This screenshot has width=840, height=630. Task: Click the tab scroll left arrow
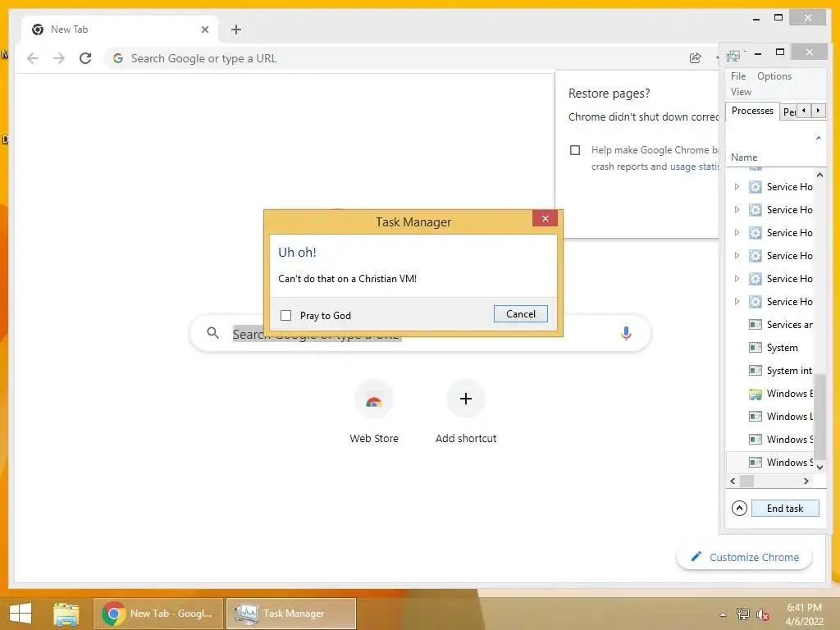coord(804,111)
